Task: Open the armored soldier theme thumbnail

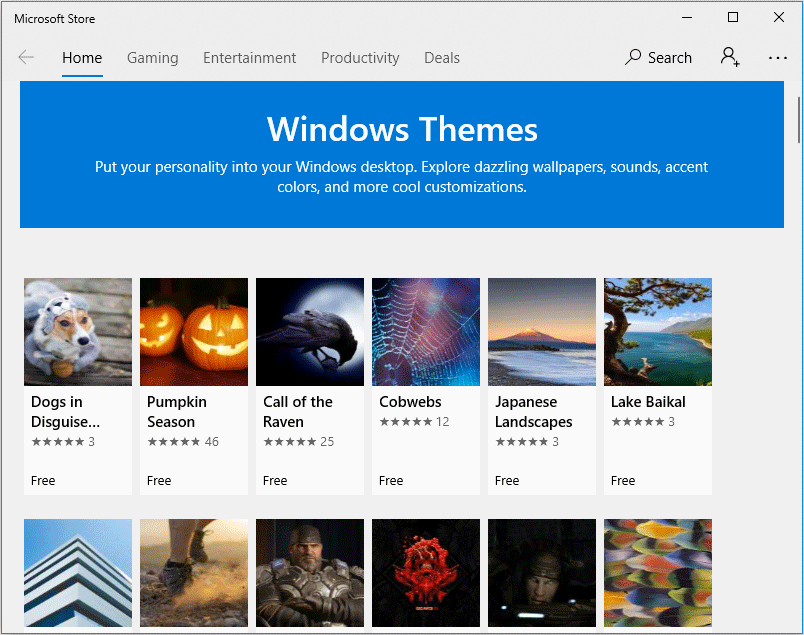Action: click(x=310, y=572)
